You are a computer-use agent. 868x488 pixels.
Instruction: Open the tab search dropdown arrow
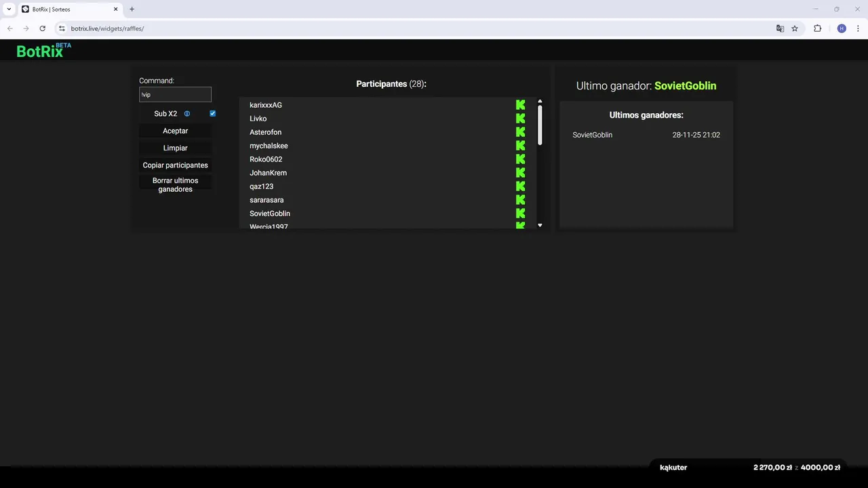pos(8,9)
